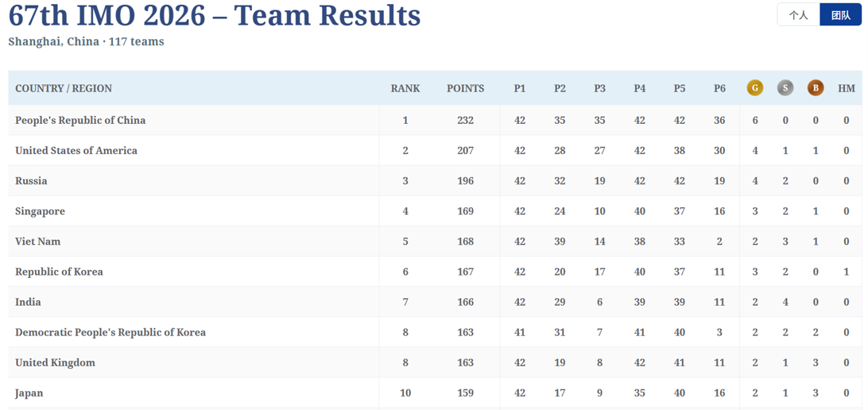
Task: Click the P6 column header
Action: 719,88
